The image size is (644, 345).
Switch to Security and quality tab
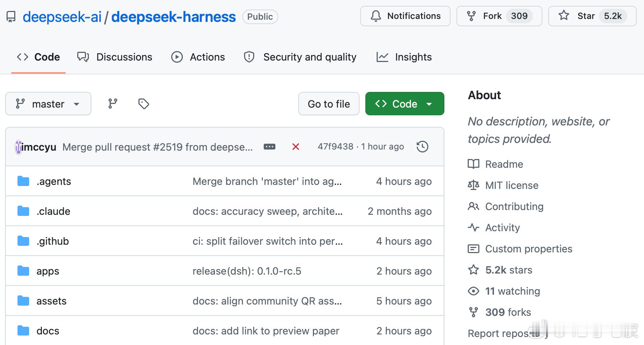click(x=300, y=57)
